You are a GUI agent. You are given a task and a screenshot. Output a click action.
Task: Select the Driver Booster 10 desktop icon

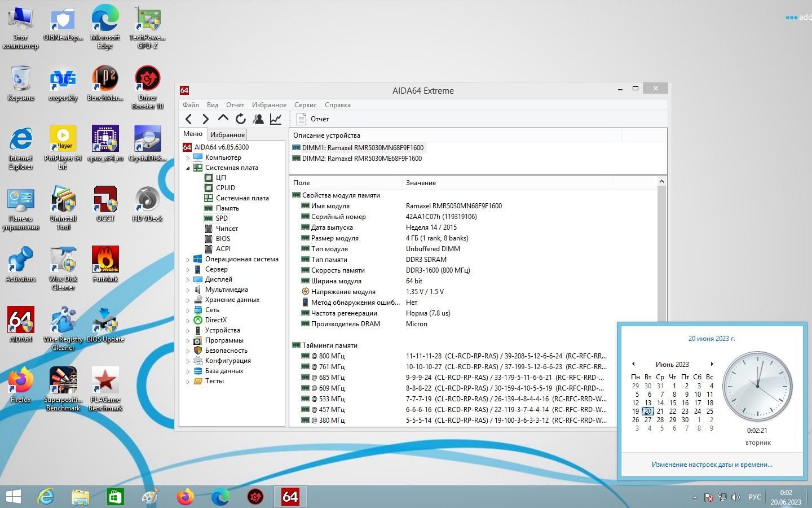[147, 87]
